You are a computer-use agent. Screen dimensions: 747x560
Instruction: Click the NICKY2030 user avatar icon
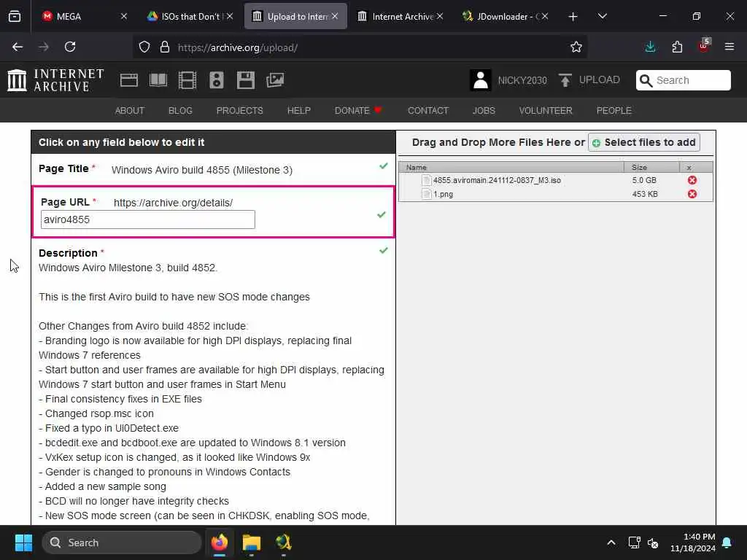click(480, 80)
